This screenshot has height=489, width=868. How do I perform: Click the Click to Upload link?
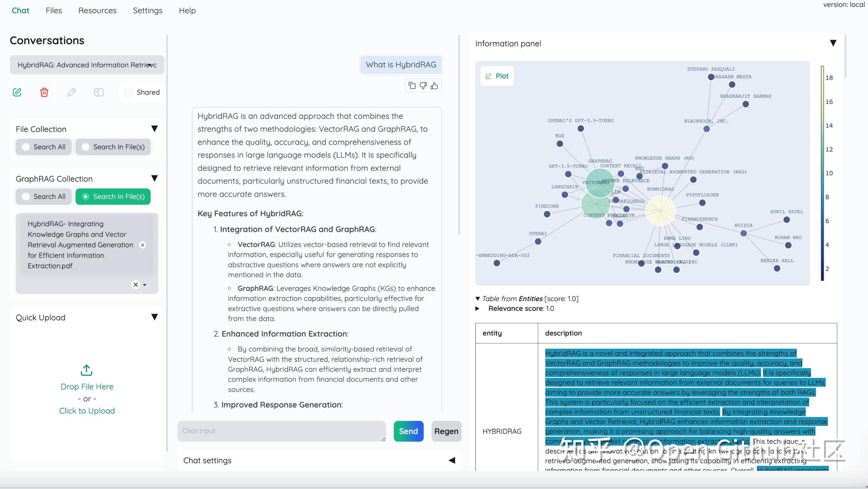[x=87, y=411]
